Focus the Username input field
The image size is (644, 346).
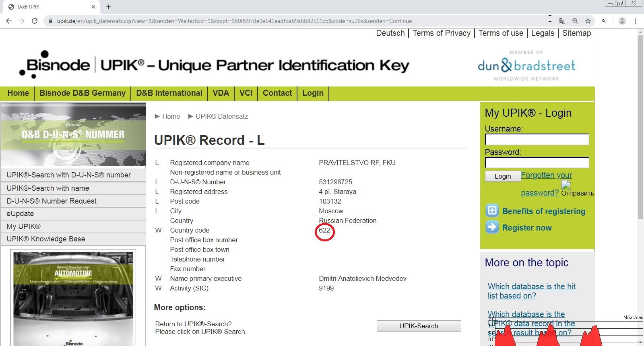pyautogui.click(x=537, y=140)
